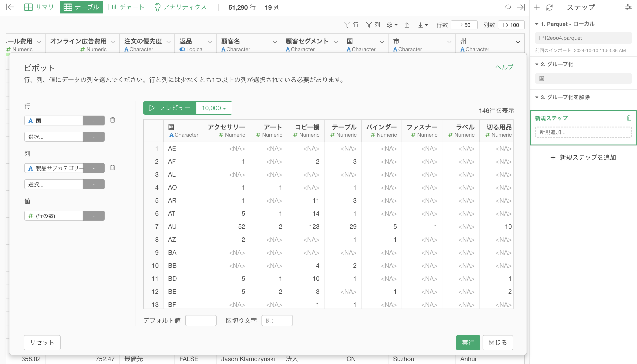Open 顧客名 column menu chevron
This screenshot has height=364, width=637.
pyautogui.click(x=275, y=42)
